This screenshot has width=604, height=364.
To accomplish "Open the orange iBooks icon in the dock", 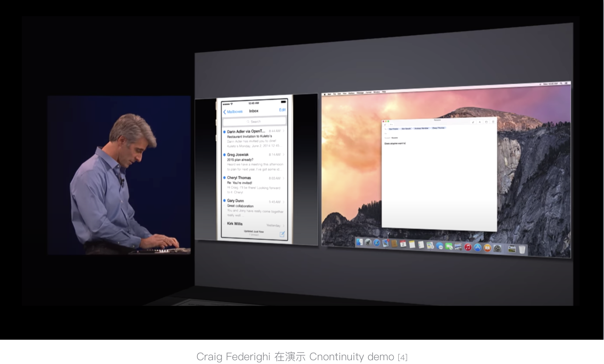I will point(487,248).
